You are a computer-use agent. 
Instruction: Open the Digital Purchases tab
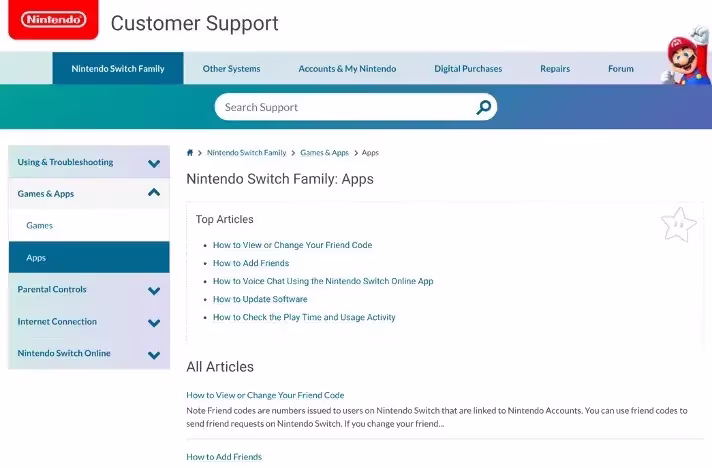tap(468, 69)
